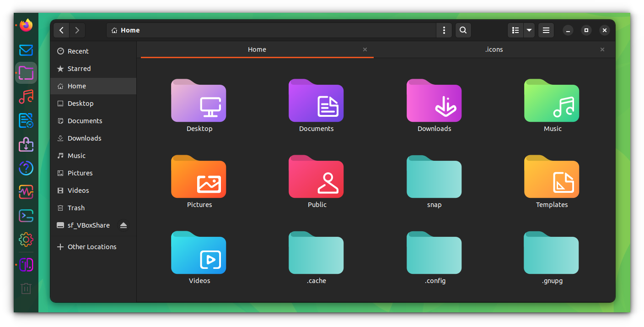
Task: Eject the sf_VBoxShare drive
Action: click(x=123, y=225)
